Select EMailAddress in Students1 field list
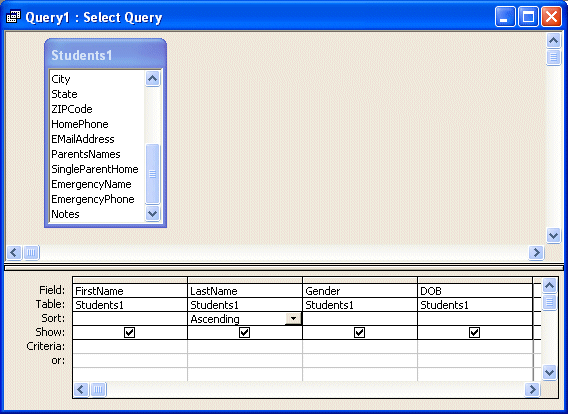568x414 pixels. pyautogui.click(x=83, y=139)
